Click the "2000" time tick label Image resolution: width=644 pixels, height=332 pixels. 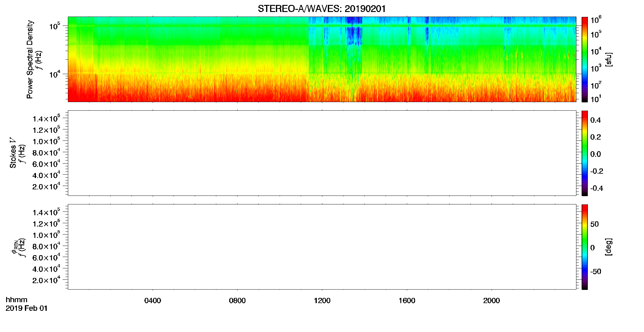(492, 301)
